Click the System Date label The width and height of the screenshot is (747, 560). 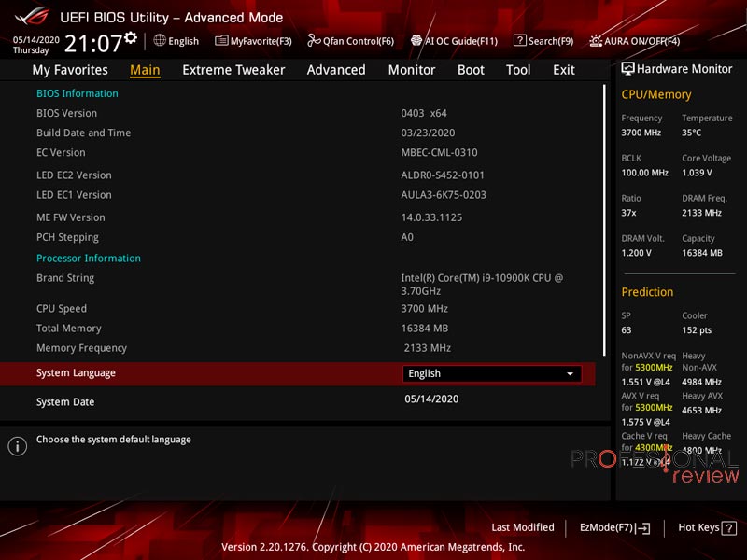click(65, 402)
